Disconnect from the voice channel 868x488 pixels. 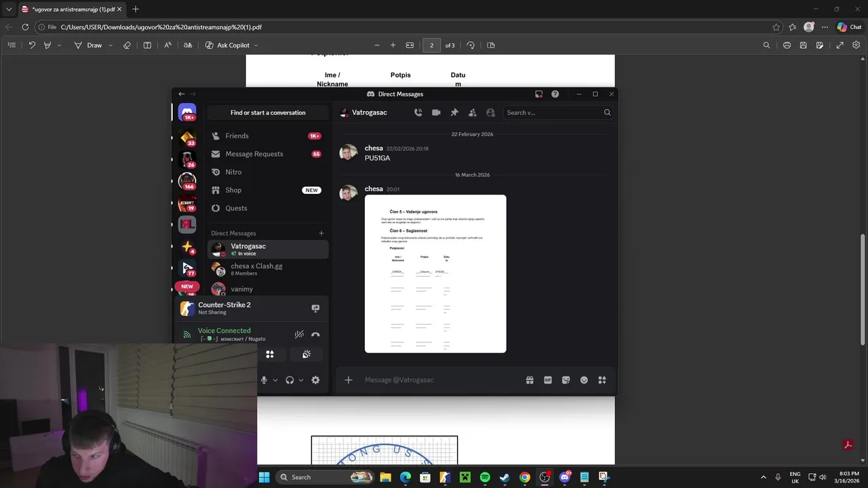click(315, 334)
